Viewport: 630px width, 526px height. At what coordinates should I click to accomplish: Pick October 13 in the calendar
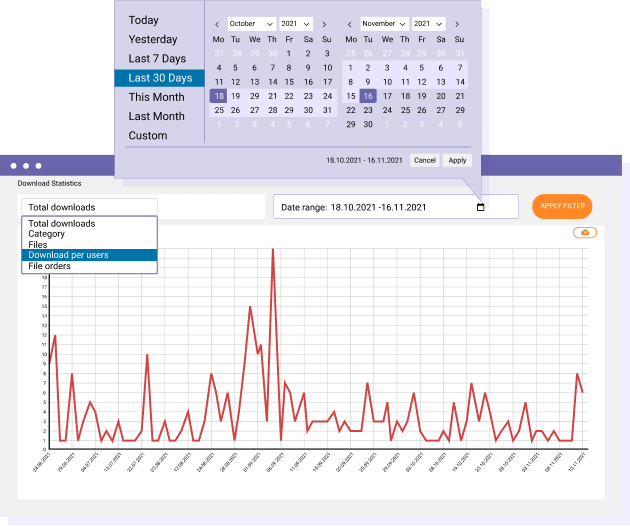click(x=255, y=82)
